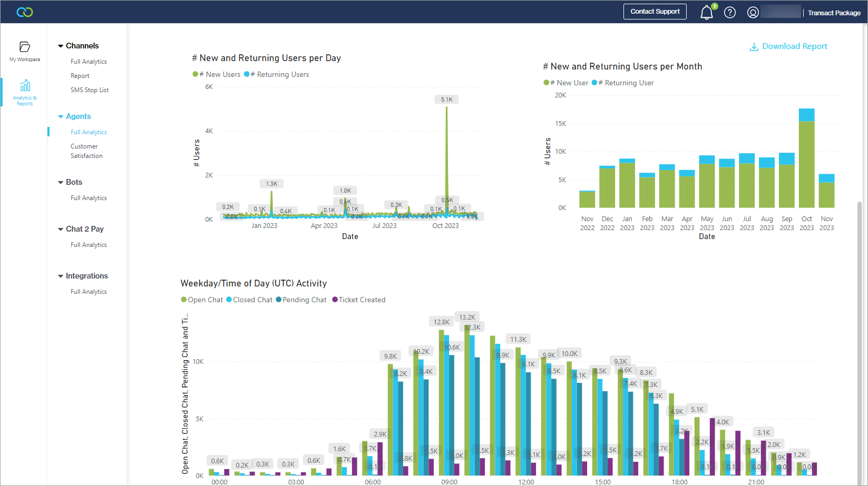
Task: Click the Oct 2023 monthly bar
Action: point(806,158)
